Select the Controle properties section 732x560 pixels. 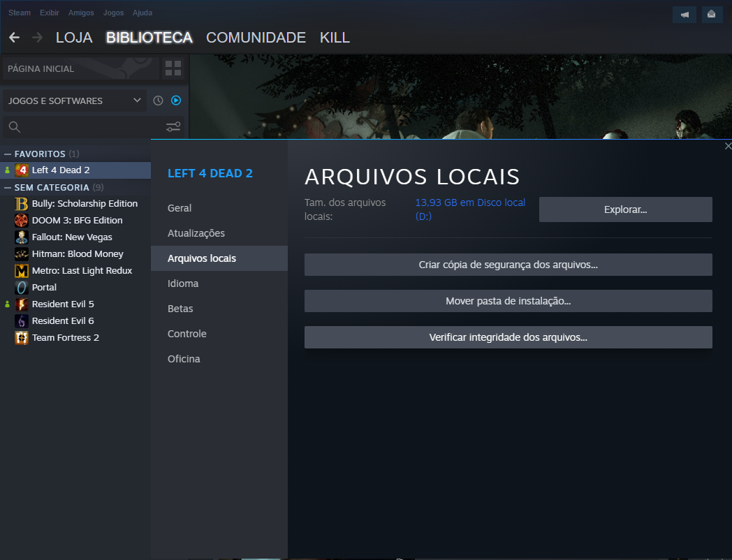point(219,334)
